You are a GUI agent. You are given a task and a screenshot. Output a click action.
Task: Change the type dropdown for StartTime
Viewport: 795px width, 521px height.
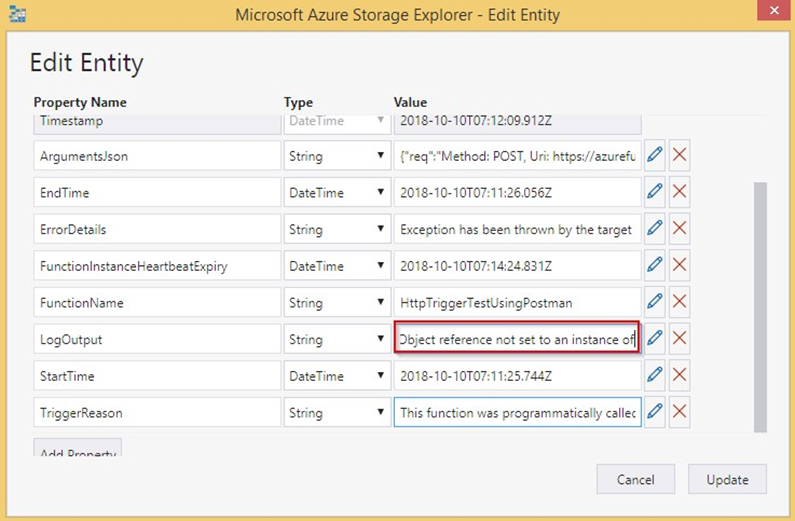(x=336, y=376)
